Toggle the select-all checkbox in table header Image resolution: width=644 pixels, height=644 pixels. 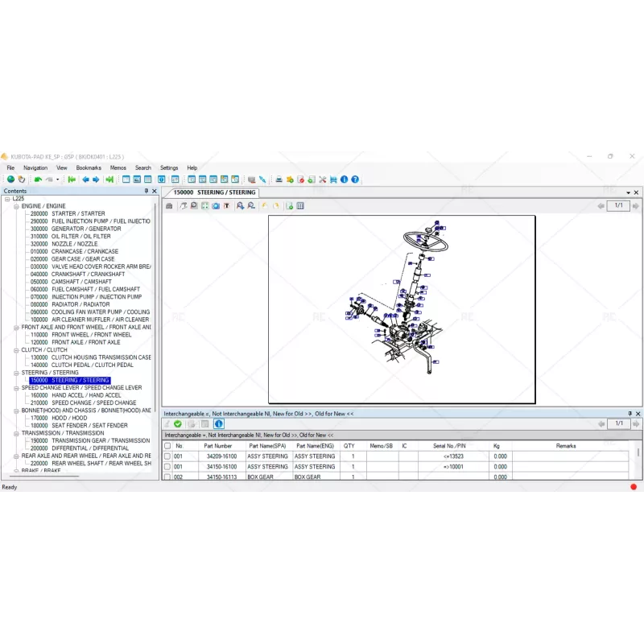[167, 445]
